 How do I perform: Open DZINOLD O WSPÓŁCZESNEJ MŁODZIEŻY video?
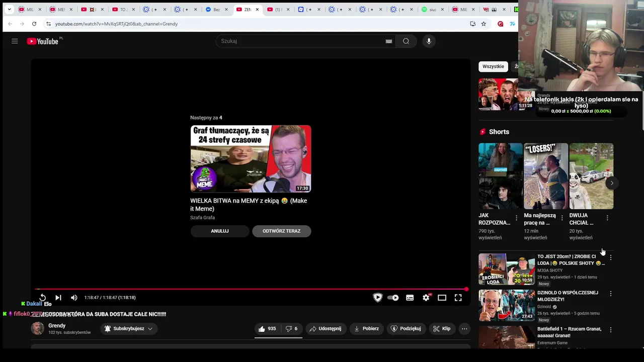568,296
